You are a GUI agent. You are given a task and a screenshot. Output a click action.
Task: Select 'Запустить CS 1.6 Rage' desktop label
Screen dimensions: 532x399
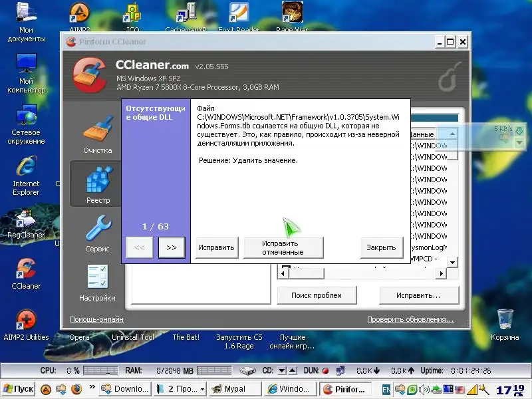coord(239,341)
